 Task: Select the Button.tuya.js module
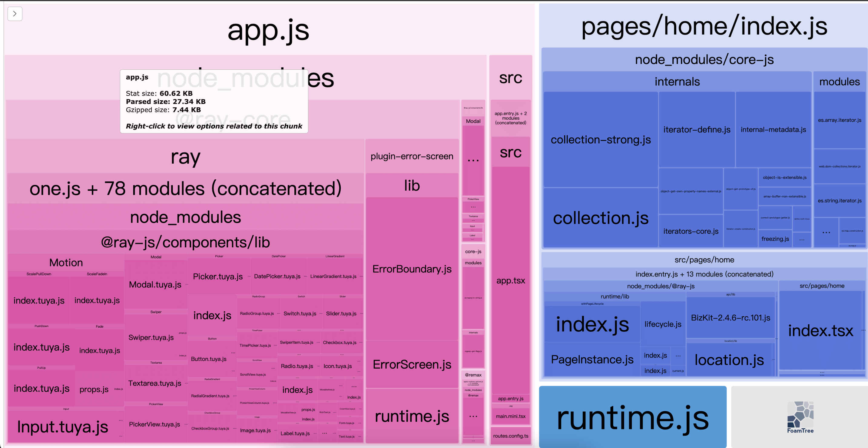pyautogui.click(x=209, y=359)
